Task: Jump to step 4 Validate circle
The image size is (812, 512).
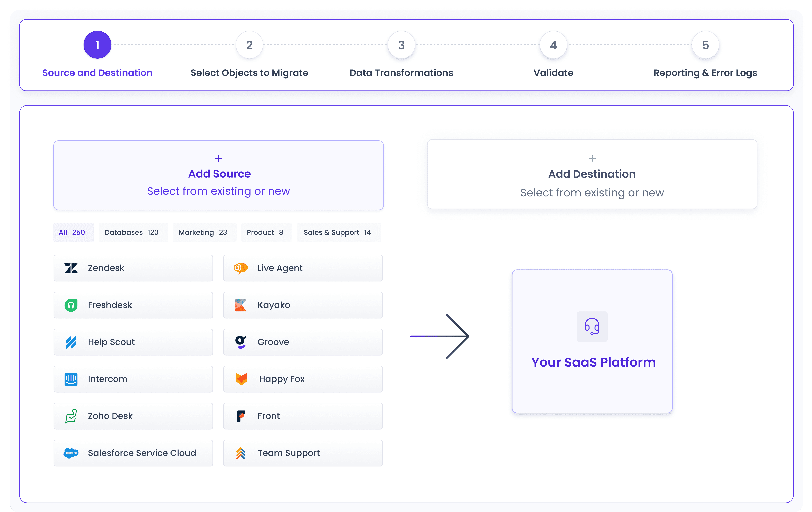Action: (x=553, y=45)
